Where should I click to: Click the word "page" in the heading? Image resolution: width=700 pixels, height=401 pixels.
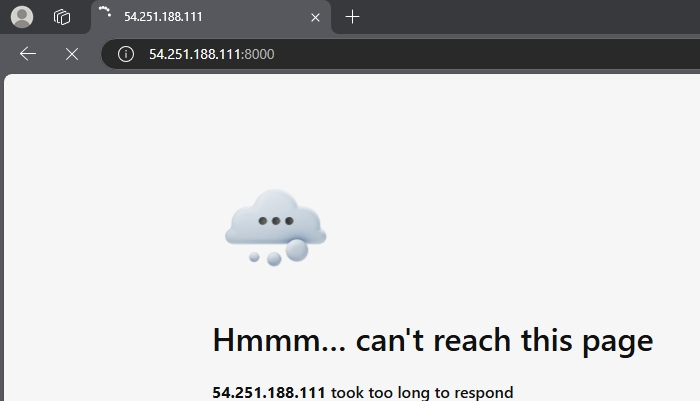pos(618,343)
